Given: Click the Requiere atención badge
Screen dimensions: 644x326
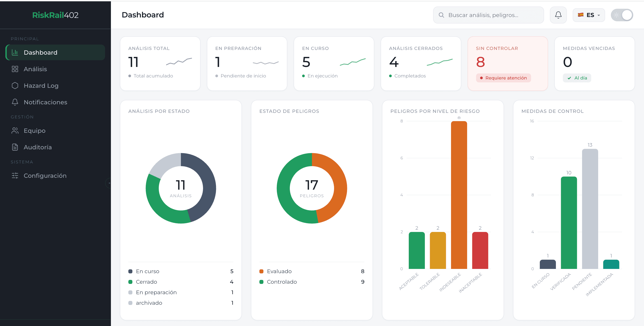Looking at the screenshot, I should click(x=503, y=78).
